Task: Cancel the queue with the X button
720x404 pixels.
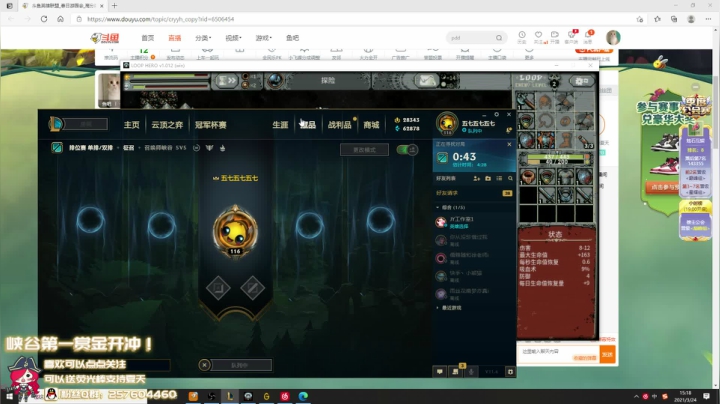Action: point(204,365)
